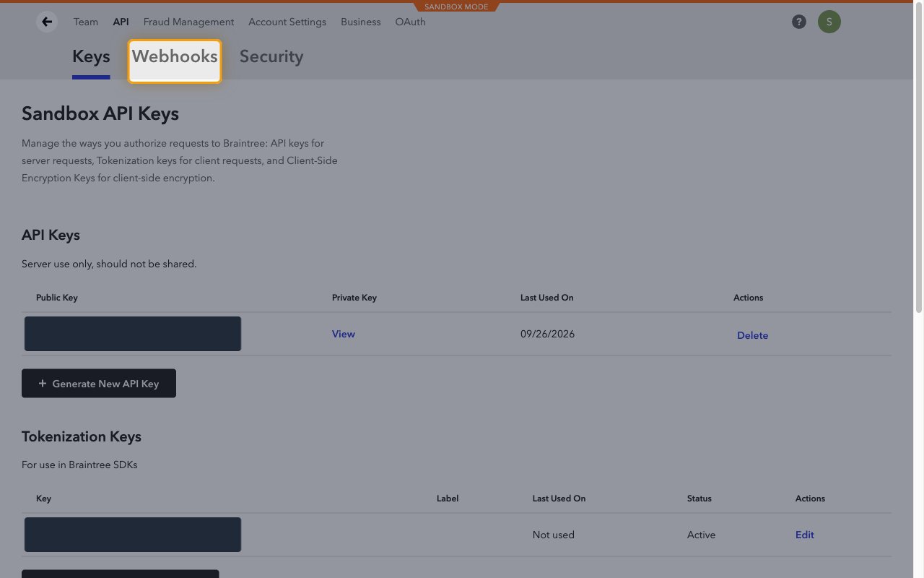Click the Public Key column header
The width and height of the screenshot is (924, 578).
click(x=57, y=298)
